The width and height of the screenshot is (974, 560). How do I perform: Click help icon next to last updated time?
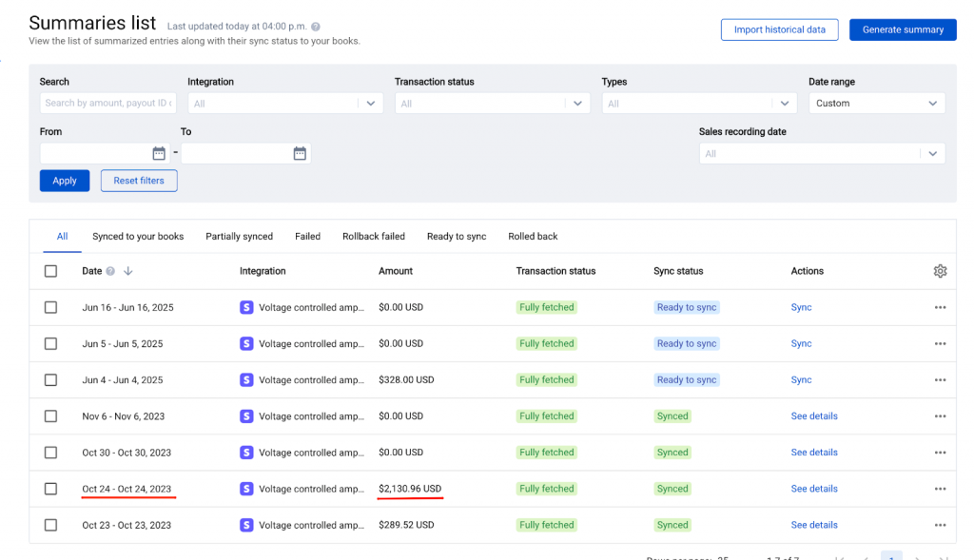pyautogui.click(x=316, y=28)
